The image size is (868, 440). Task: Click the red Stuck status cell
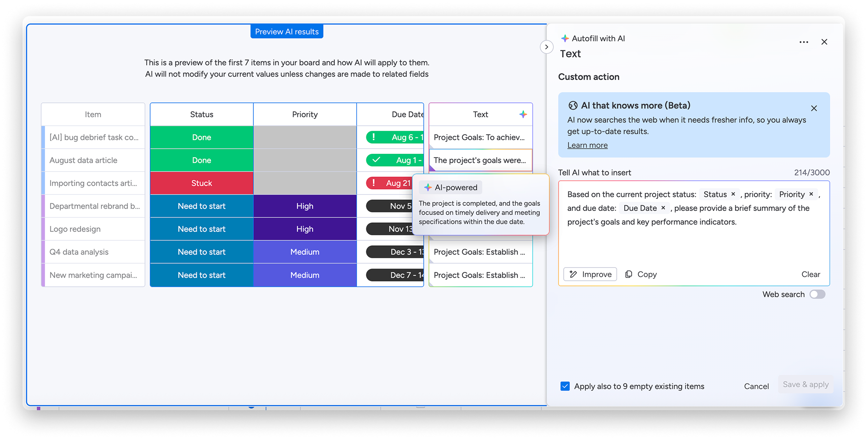click(201, 183)
